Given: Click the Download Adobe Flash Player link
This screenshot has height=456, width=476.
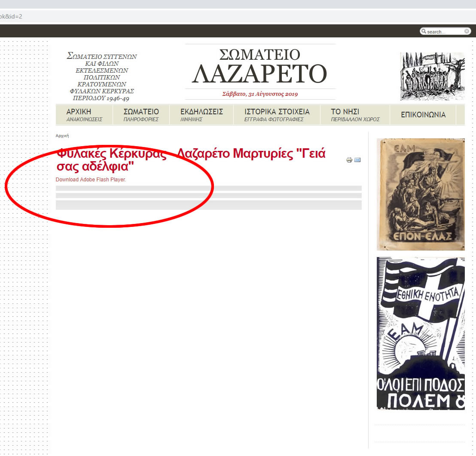Looking at the screenshot, I should pyautogui.click(x=91, y=180).
